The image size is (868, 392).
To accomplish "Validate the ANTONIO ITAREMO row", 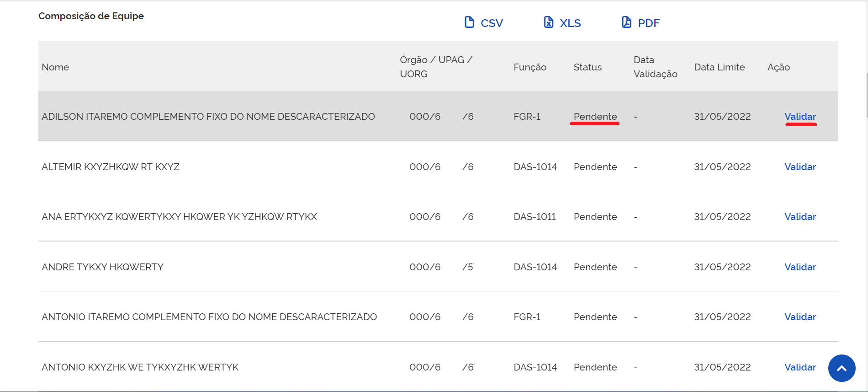I will pos(800,317).
